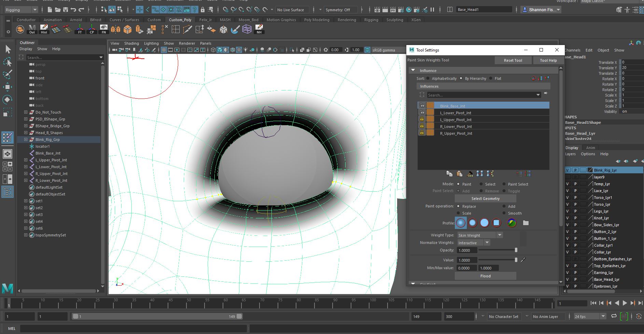Adjust the Value slider
The width and height of the screenshot is (644, 334).
point(498,260)
